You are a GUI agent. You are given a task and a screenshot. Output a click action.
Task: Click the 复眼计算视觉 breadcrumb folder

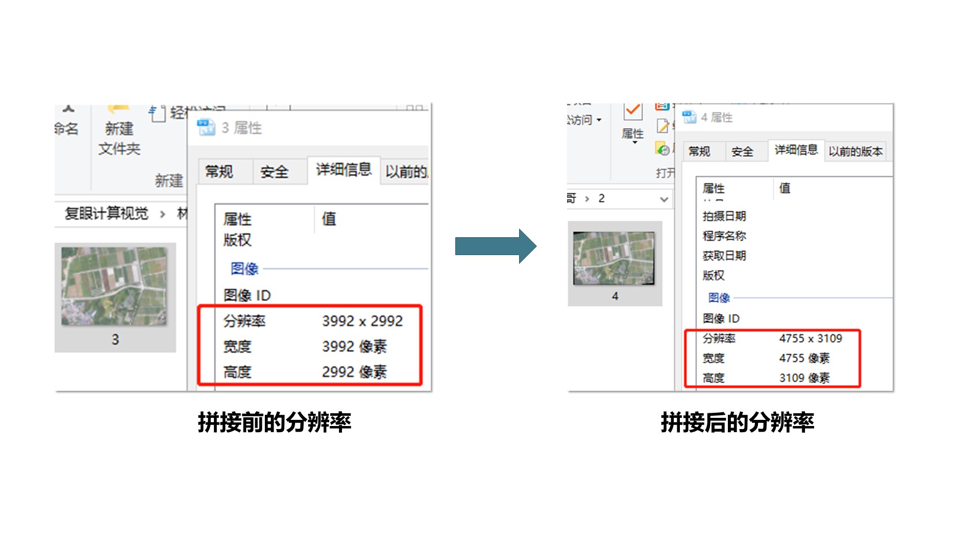106,213
